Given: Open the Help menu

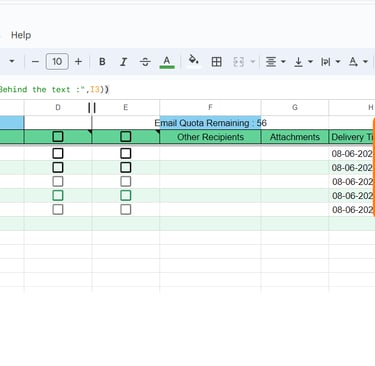Looking at the screenshot, I should click(21, 35).
